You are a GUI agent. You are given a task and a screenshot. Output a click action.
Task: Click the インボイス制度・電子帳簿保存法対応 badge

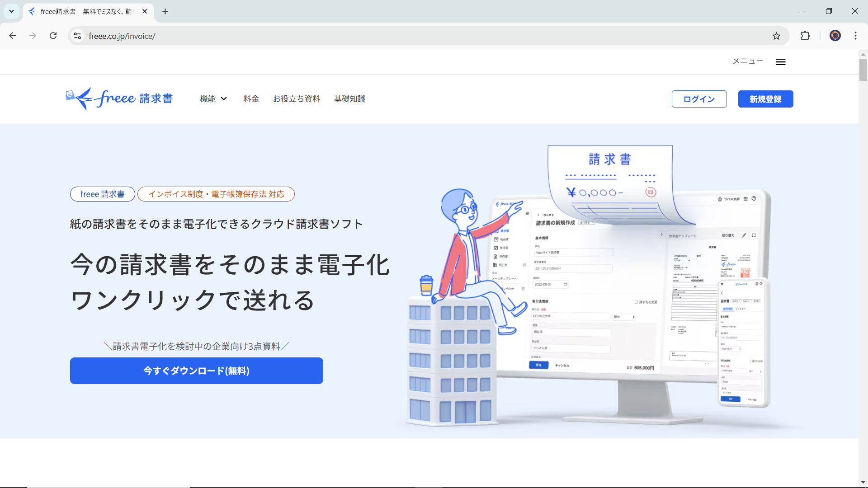[x=216, y=194]
